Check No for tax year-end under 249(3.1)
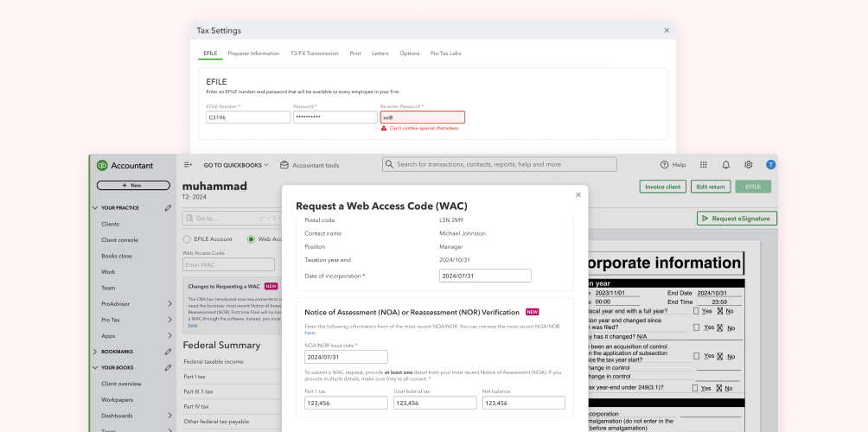Image resolution: width=868 pixels, height=432 pixels. (720, 388)
